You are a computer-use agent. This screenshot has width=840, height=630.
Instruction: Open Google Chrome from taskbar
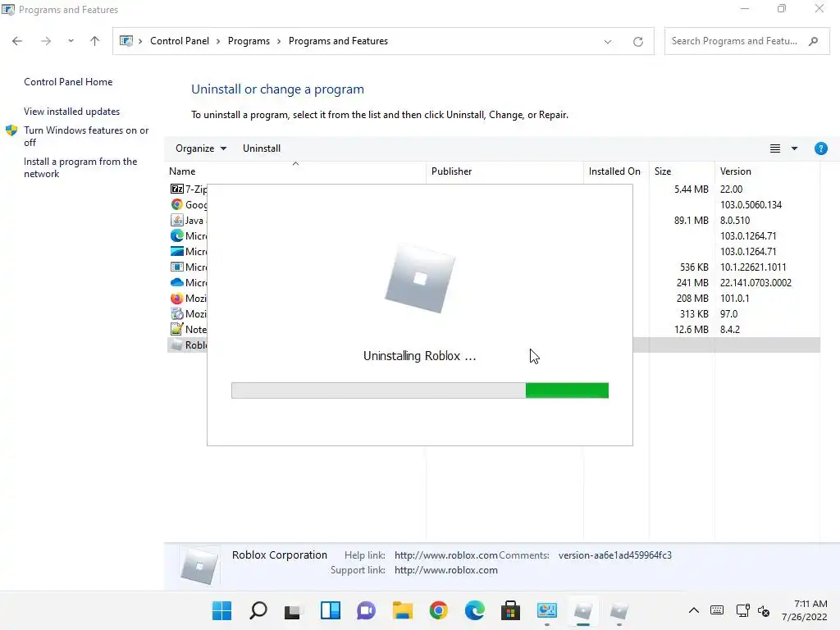439,610
